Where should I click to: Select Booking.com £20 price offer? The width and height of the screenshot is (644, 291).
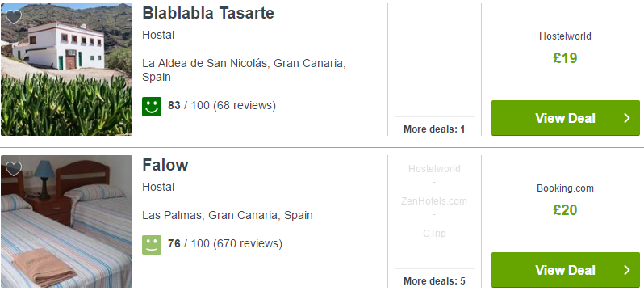click(565, 200)
